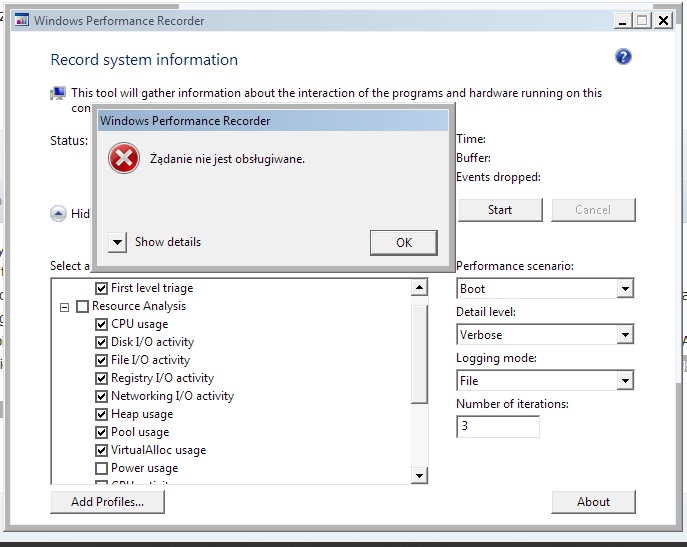Click the computer icon beside tool description
The width and height of the screenshot is (687, 547).
pos(58,93)
